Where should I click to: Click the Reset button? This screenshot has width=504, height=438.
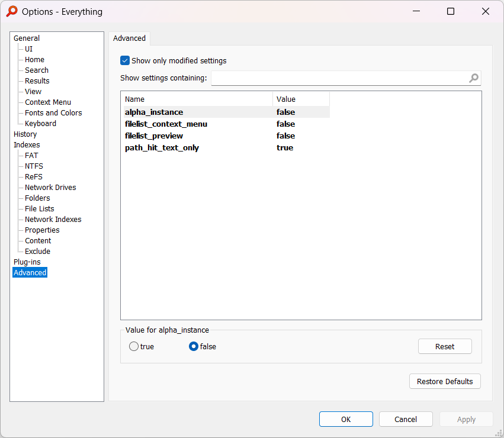[x=445, y=346]
